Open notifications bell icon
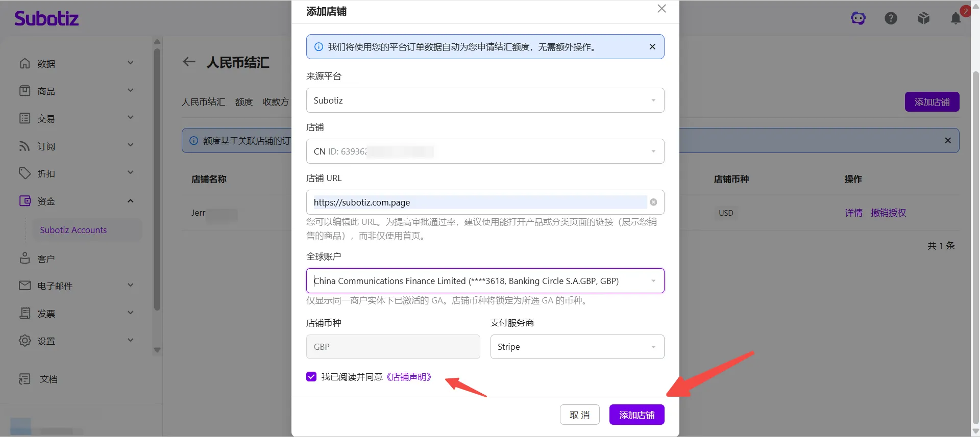The width and height of the screenshot is (980, 437). point(956,18)
